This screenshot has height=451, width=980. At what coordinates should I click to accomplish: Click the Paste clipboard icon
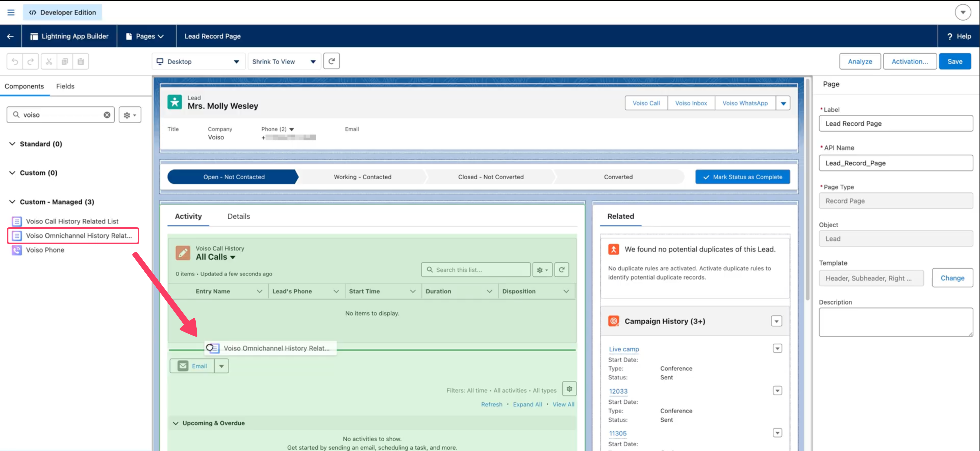[81, 61]
